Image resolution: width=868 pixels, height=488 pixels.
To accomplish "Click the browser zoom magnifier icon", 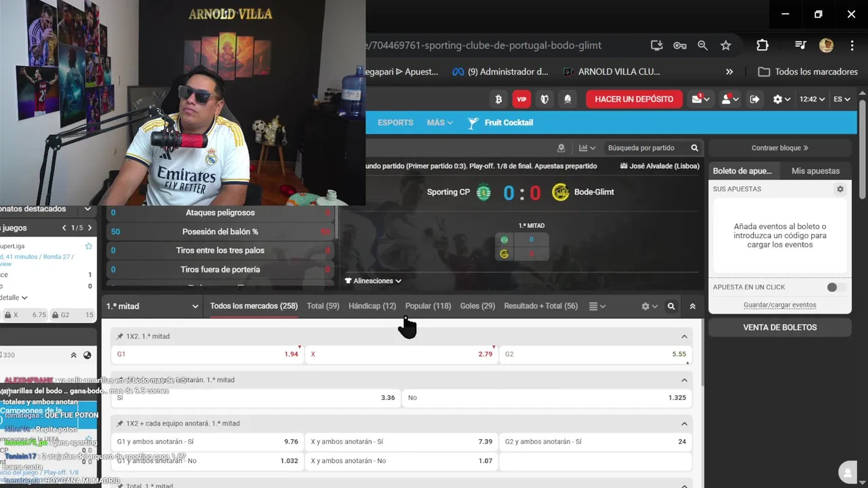I will pyautogui.click(x=703, y=45).
